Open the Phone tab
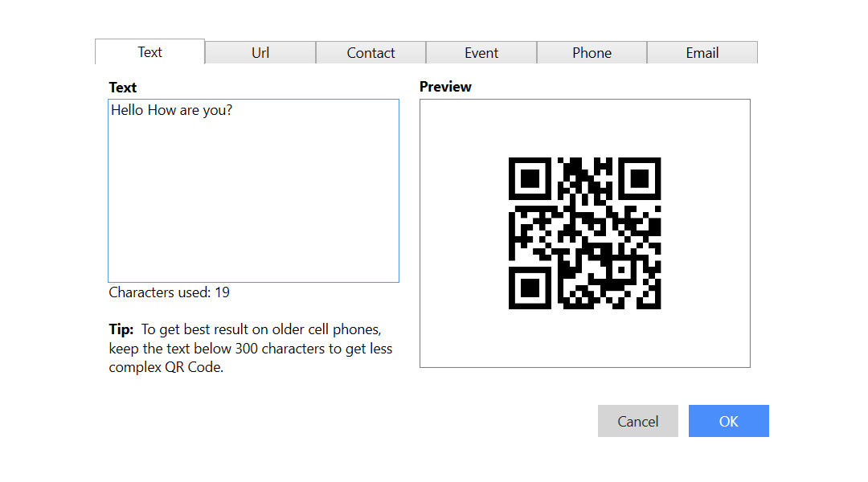 pyautogui.click(x=592, y=52)
